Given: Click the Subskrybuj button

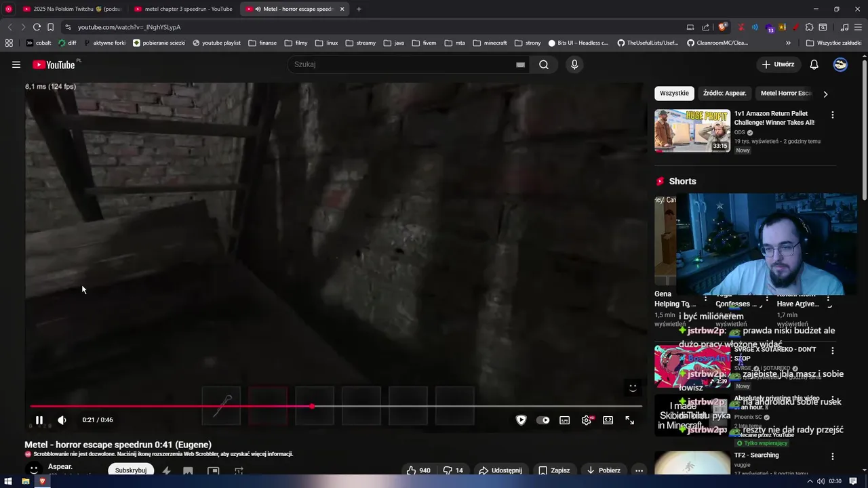Looking at the screenshot, I should (131, 470).
